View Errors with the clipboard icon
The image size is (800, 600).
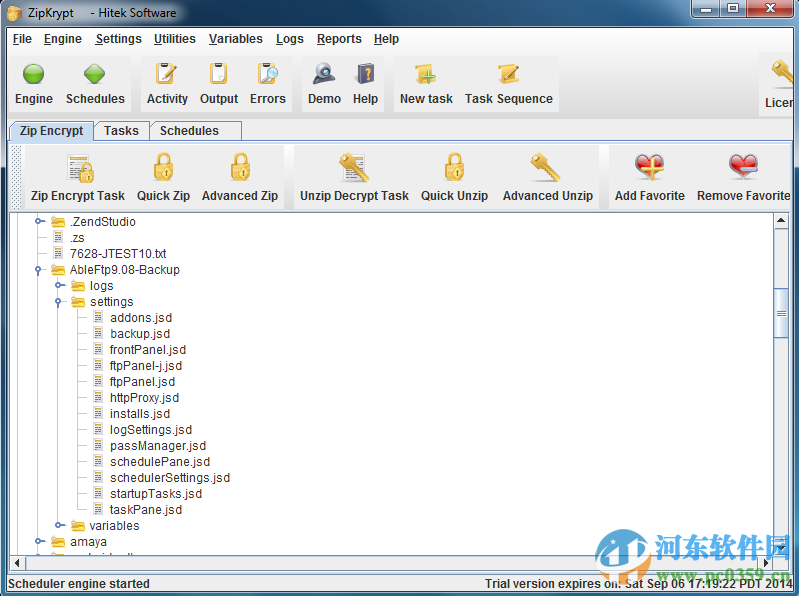pos(267,83)
